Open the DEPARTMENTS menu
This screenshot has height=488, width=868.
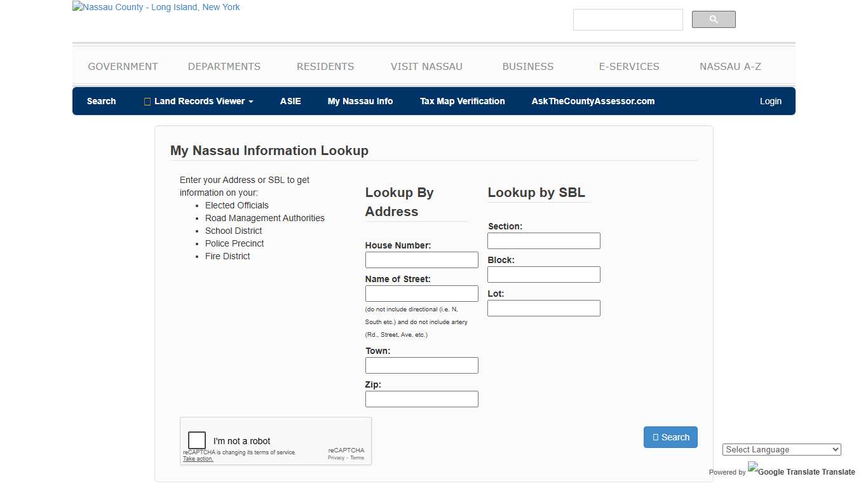coord(224,66)
